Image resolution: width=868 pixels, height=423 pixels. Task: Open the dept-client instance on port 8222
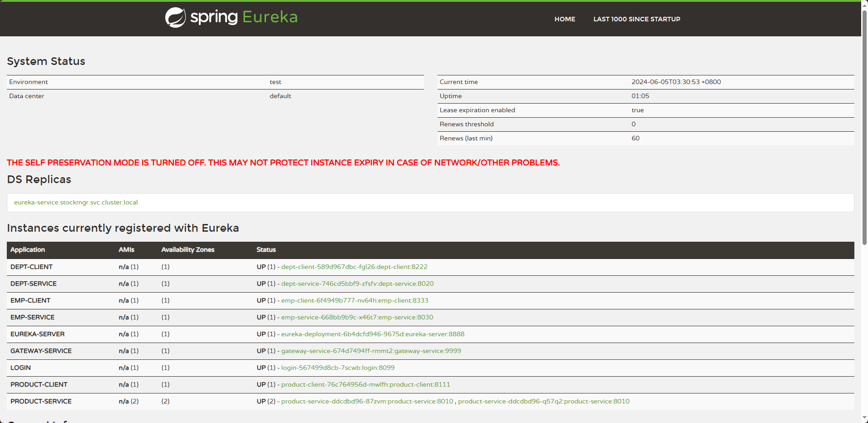click(x=354, y=267)
